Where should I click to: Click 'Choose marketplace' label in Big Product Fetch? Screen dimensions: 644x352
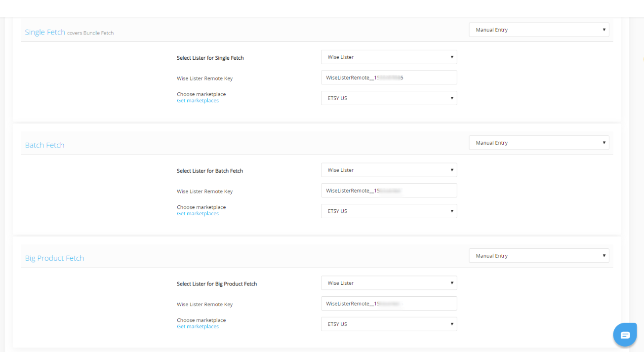click(201, 320)
